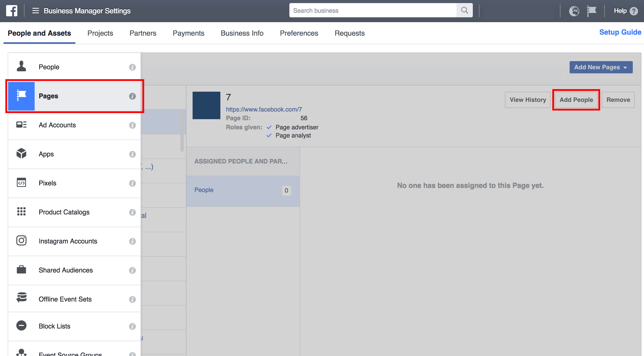Click the search magnifier icon

click(464, 10)
